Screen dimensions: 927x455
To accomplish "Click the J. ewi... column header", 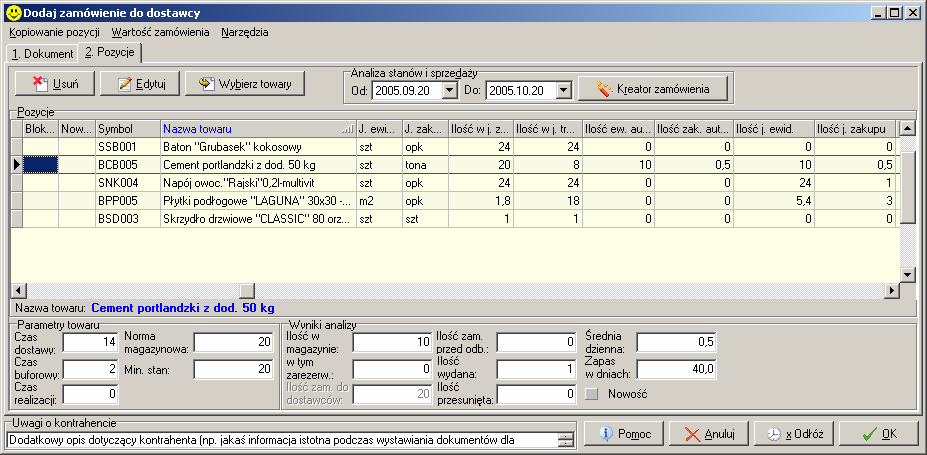I will tap(379, 129).
